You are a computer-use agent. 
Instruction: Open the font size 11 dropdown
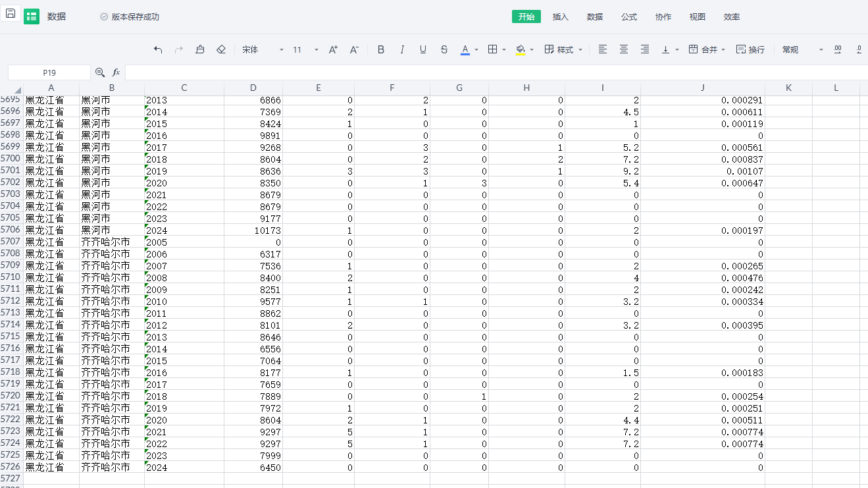[x=305, y=49]
